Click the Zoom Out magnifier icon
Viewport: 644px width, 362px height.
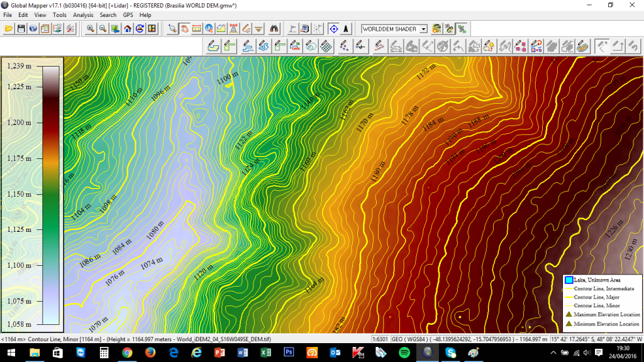tap(103, 29)
